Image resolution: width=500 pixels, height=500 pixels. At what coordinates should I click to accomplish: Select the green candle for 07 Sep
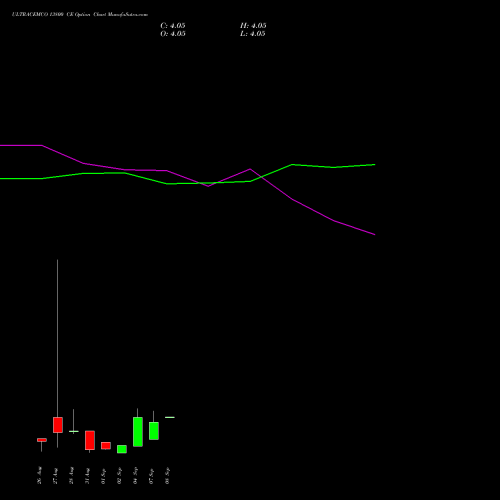(154, 431)
